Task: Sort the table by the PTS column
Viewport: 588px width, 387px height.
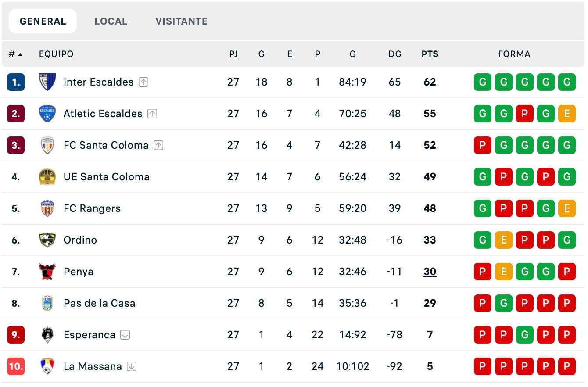Action: point(430,54)
